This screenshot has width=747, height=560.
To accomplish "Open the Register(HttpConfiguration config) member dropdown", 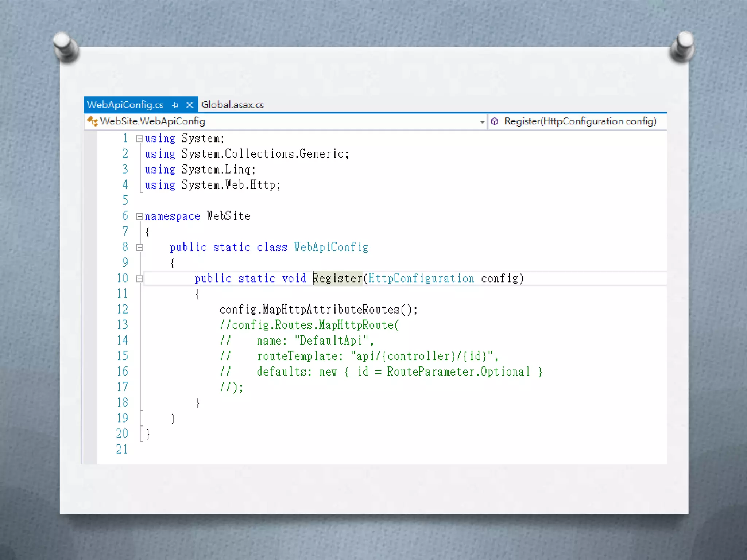I will point(580,121).
